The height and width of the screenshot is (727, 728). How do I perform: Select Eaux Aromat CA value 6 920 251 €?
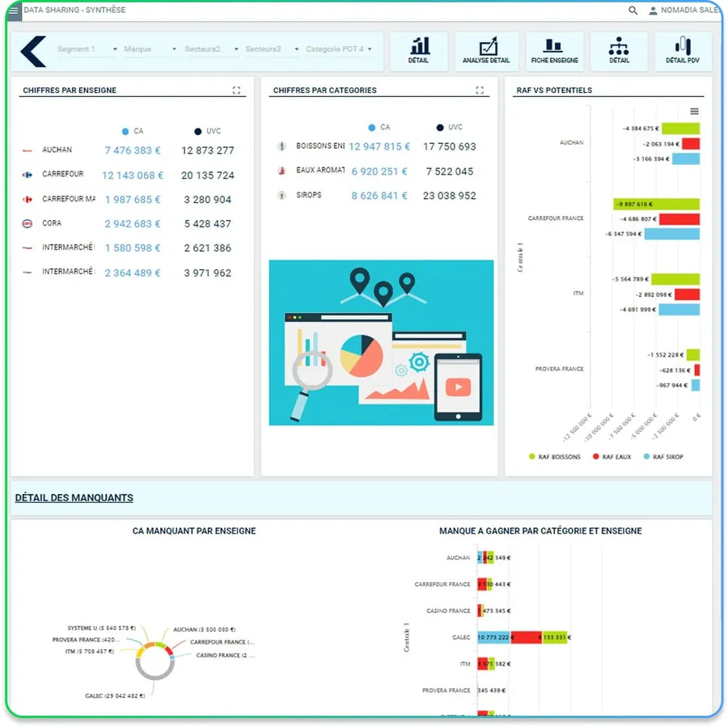tap(379, 171)
